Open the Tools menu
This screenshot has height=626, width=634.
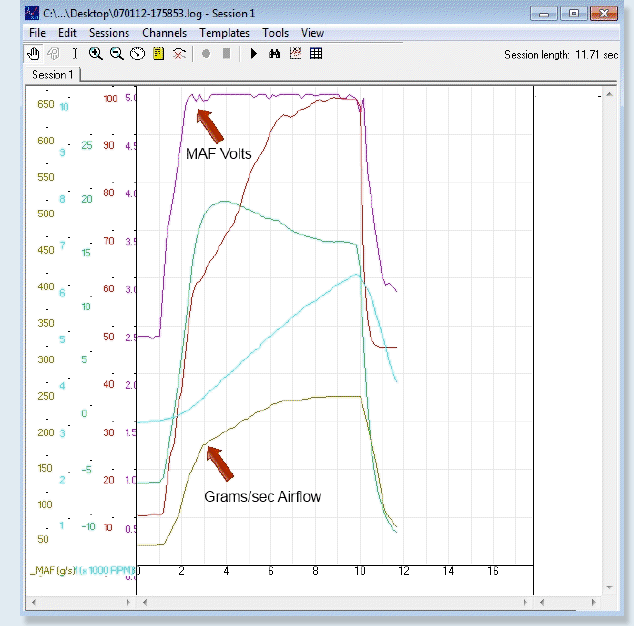click(x=275, y=33)
